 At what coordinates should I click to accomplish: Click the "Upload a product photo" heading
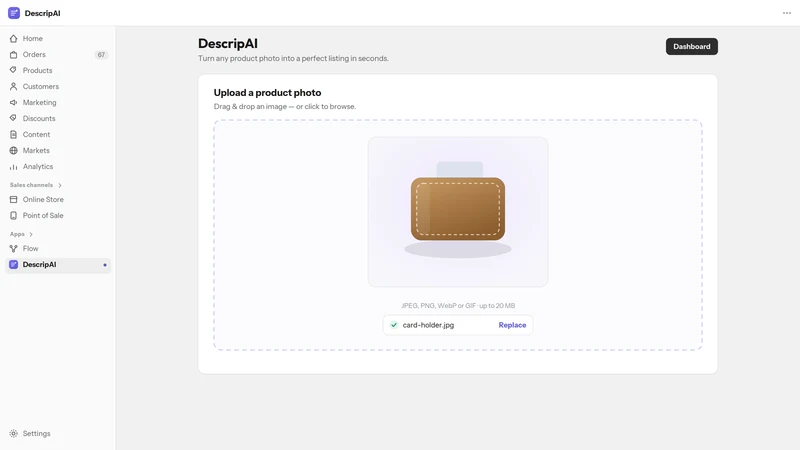[x=267, y=93]
